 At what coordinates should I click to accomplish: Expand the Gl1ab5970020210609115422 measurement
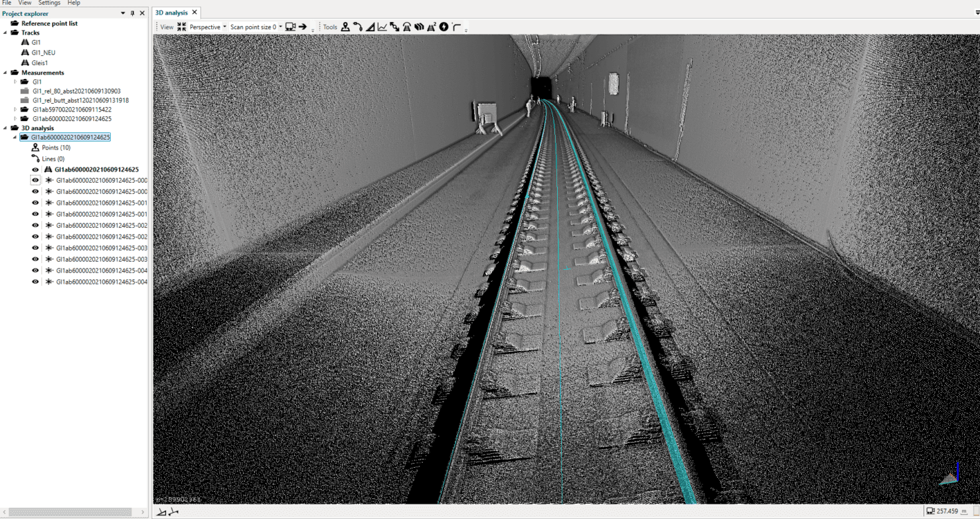click(x=16, y=110)
